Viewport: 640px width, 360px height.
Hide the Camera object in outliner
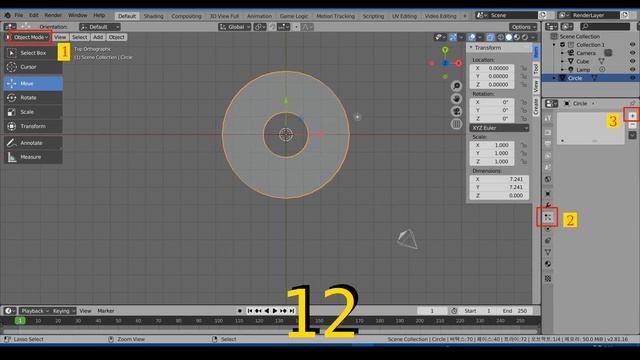632,53
